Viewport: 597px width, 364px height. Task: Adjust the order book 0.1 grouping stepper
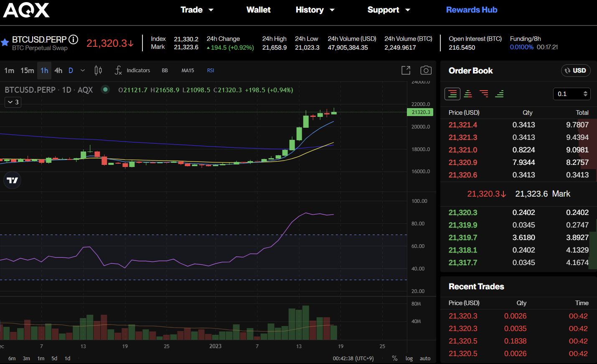pos(585,94)
